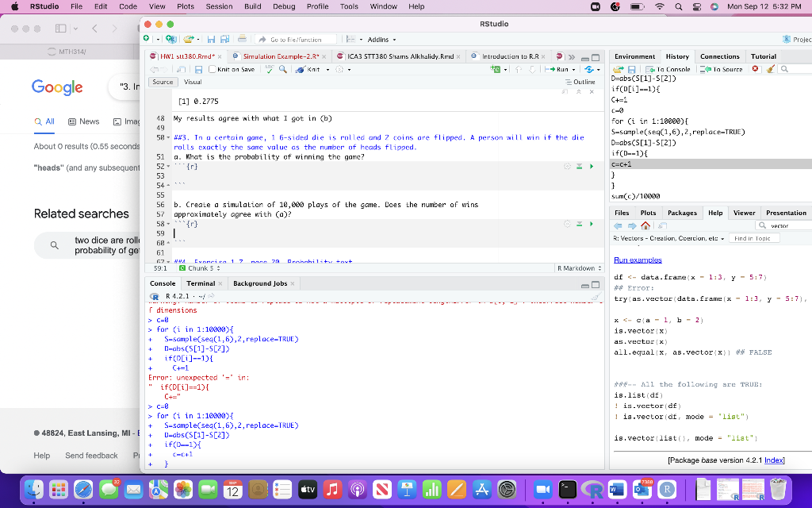Insert a new code chunk icon

pyautogui.click(x=496, y=69)
